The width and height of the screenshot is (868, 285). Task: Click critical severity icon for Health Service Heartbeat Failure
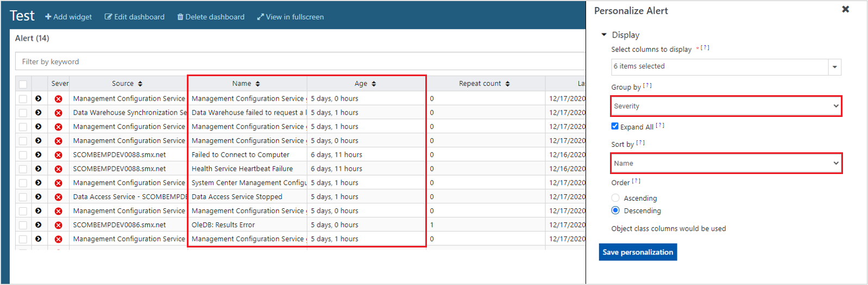(58, 169)
